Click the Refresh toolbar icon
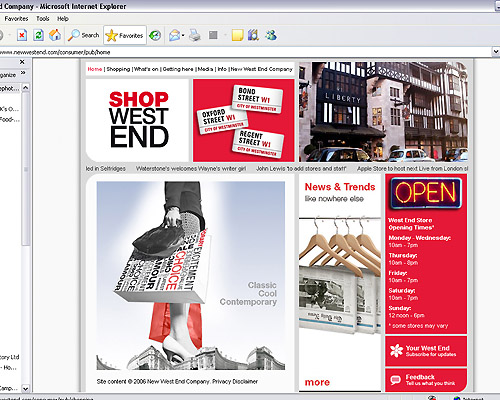Image resolution: width=500 pixels, height=400 pixels. tap(39, 35)
